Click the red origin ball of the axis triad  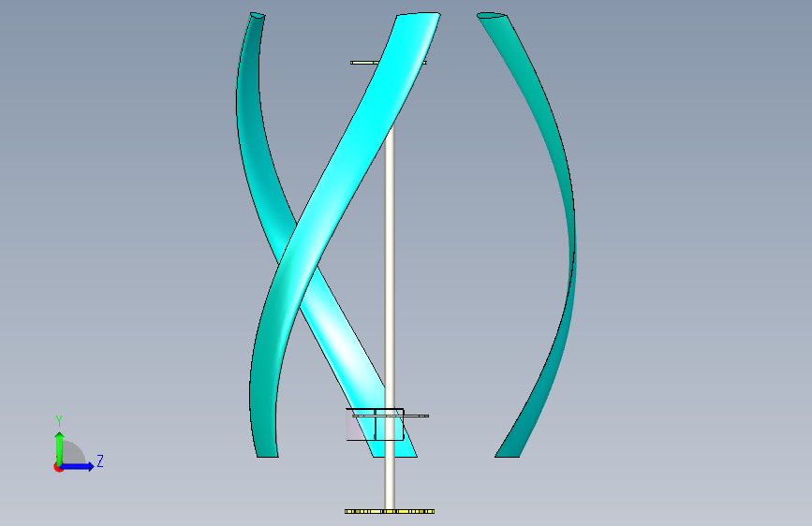tap(57, 467)
